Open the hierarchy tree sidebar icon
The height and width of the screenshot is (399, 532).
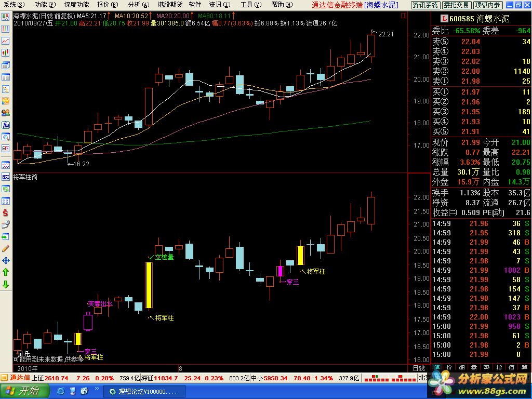point(5,89)
